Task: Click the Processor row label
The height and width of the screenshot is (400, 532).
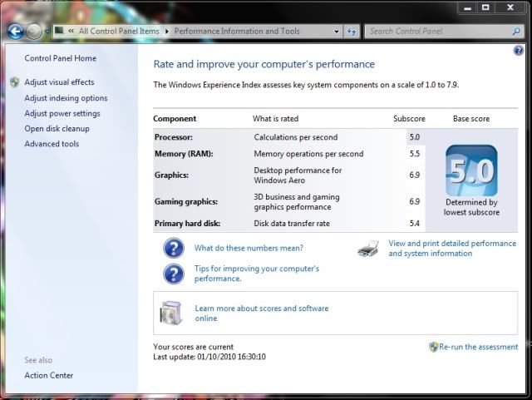Action: 174,137
